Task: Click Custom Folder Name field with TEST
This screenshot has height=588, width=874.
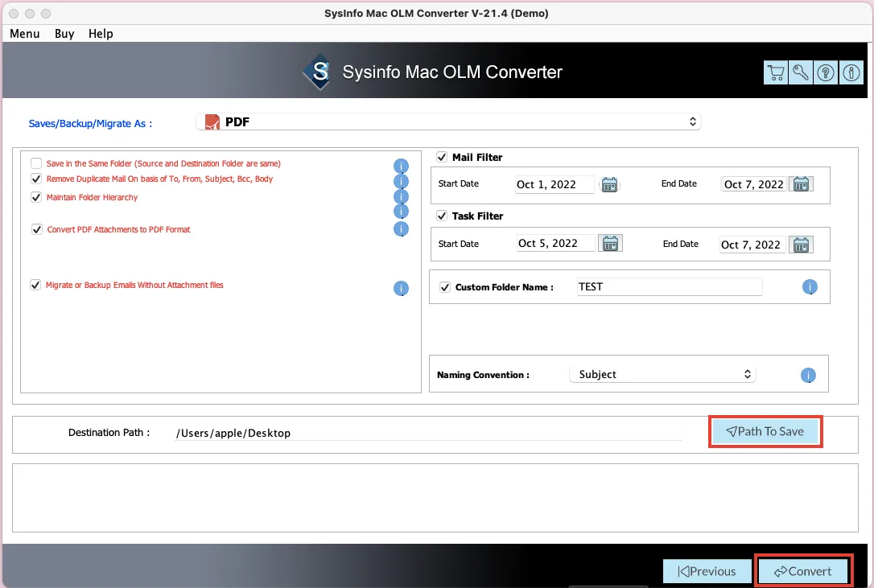Action: (670, 286)
